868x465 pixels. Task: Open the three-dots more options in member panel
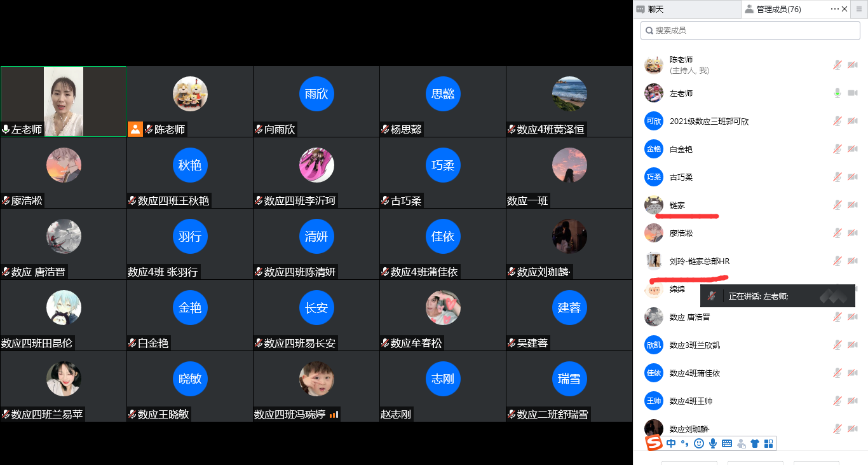tap(835, 9)
